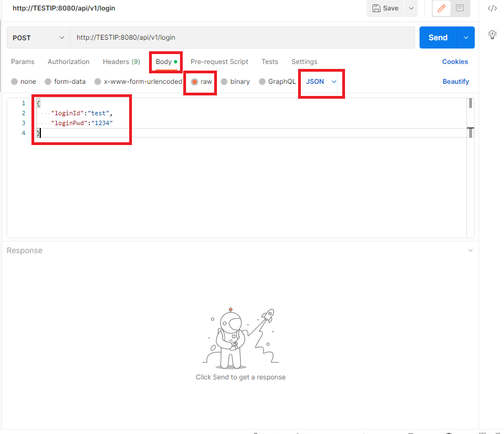Click line number 1 in the editor gutter
The width and height of the screenshot is (504, 434).
click(24, 103)
